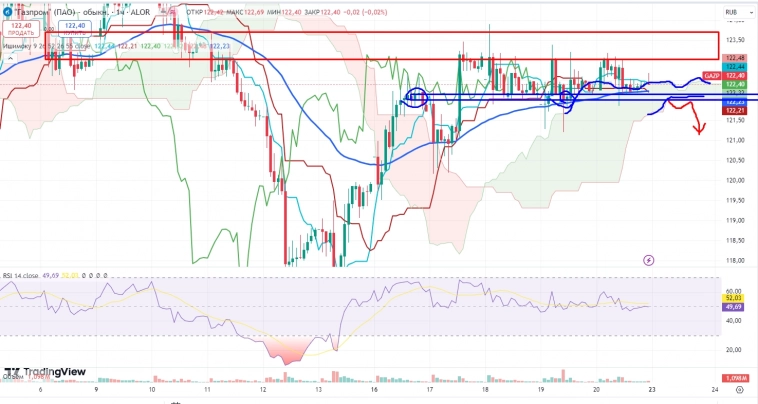The image size is (758, 404).
Task: Select the Ишимоку indicator legend
Action: pos(46,46)
